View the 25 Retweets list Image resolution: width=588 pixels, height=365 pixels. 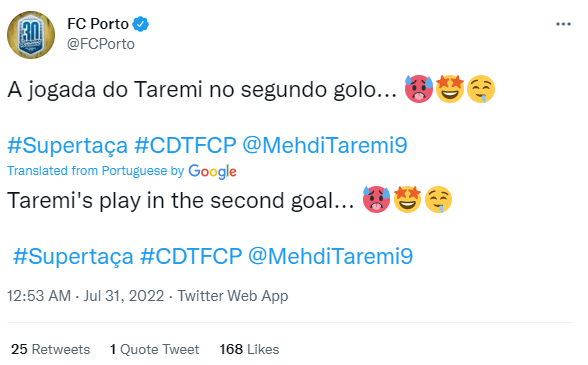point(51,349)
